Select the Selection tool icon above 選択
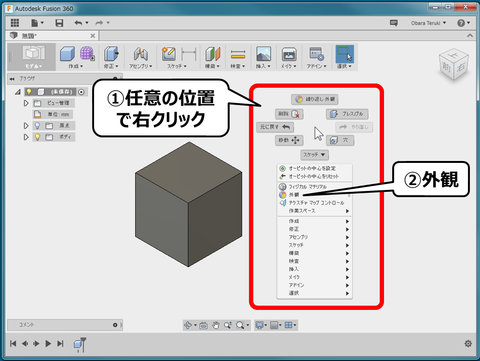 (x=344, y=53)
